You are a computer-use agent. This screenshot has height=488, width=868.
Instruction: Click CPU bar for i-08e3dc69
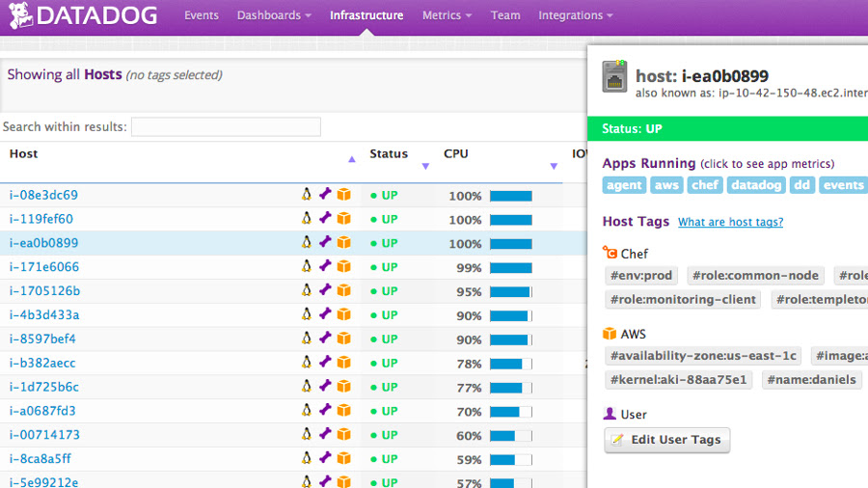click(x=511, y=196)
